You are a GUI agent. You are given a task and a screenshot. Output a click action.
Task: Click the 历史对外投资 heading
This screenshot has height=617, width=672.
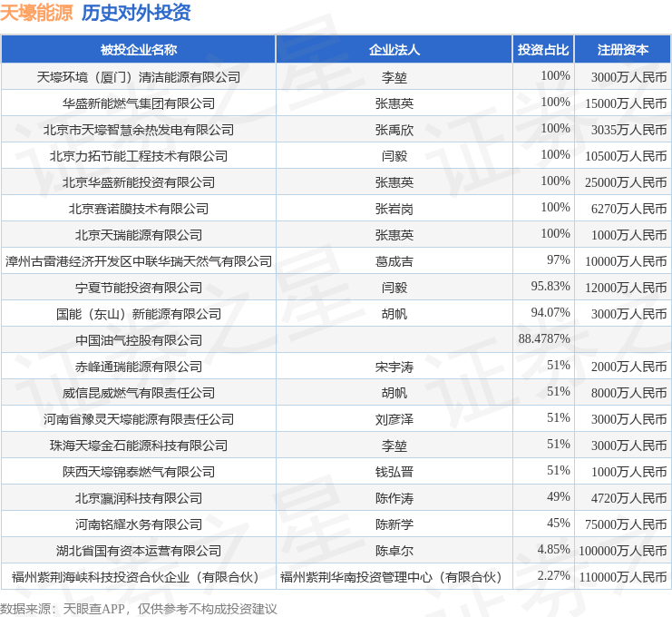tap(136, 13)
